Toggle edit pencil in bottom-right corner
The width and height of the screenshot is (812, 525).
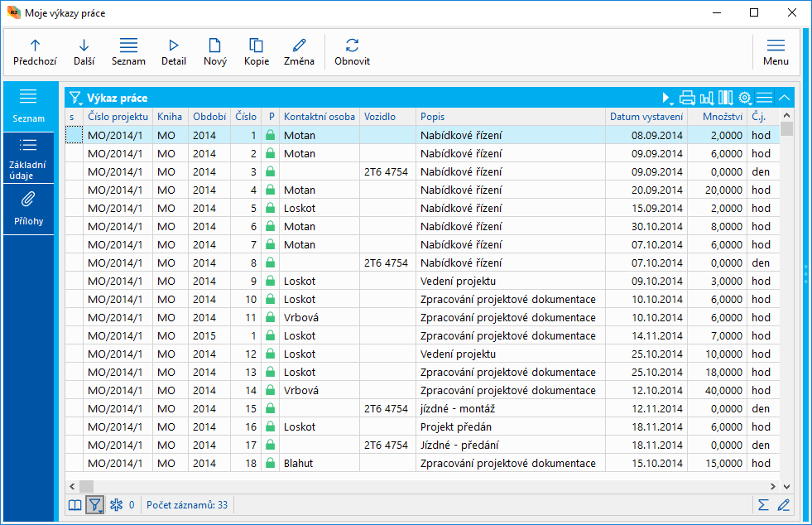tap(783, 504)
